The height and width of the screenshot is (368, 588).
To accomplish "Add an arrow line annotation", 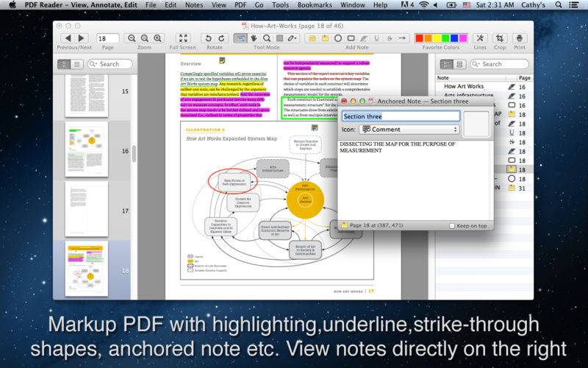I will coord(402,38).
